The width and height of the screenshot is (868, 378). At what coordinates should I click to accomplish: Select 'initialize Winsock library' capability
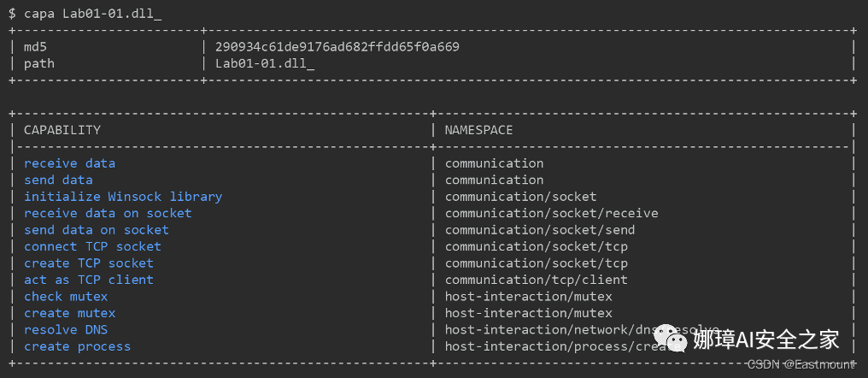[123, 197]
